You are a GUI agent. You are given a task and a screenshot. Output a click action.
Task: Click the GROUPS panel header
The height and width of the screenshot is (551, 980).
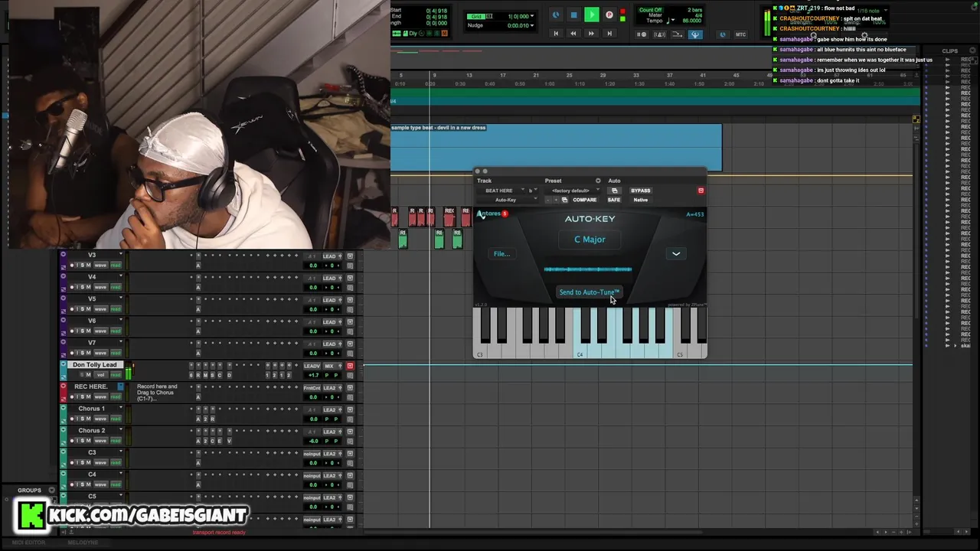click(x=29, y=490)
